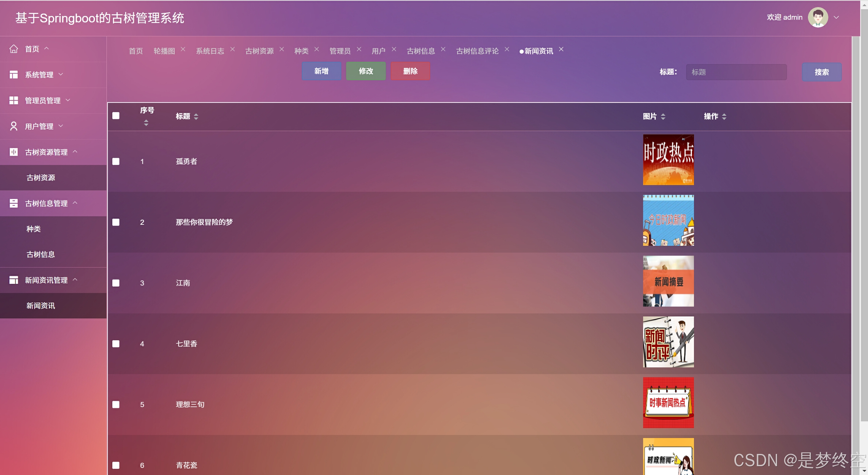
Task: Open 新闻资讯 sidebar submenu item
Action: (53, 306)
